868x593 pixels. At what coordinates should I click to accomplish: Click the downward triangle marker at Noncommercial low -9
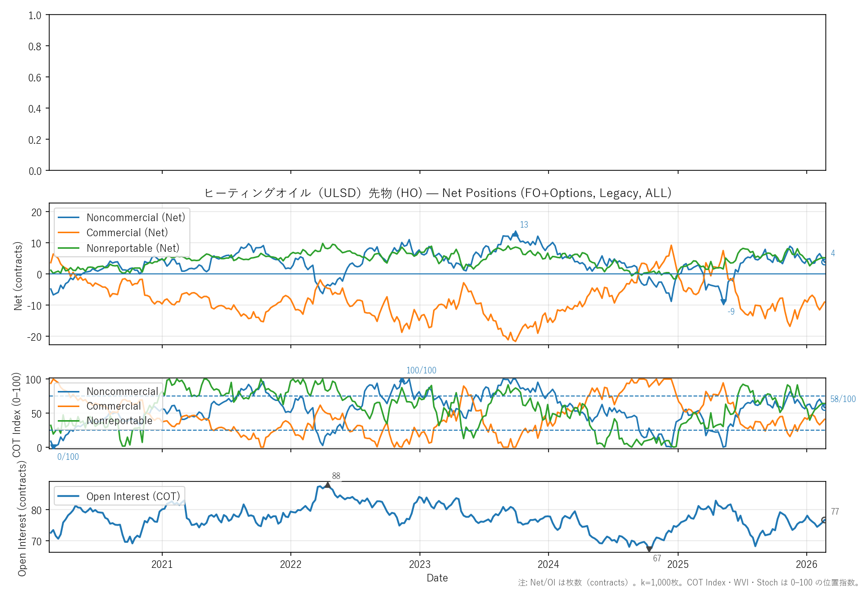coord(723,302)
